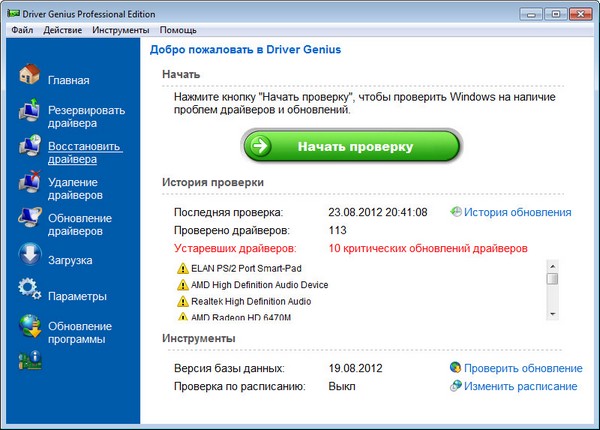Click the restore drivers computer icon

(30, 145)
